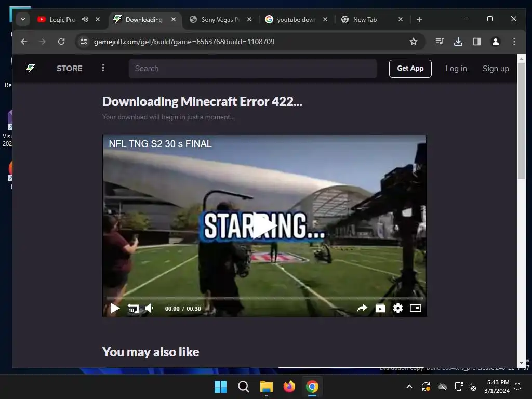Open the Windows Start menu
This screenshot has width=532, height=399.
pos(220,387)
